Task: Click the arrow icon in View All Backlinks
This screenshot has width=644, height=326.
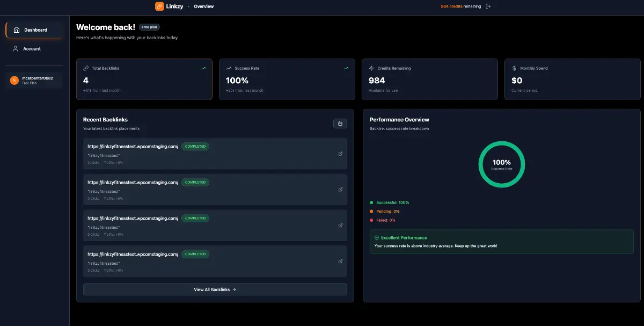Action: (234, 289)
